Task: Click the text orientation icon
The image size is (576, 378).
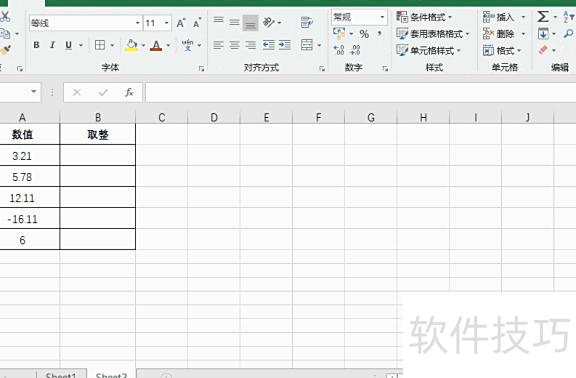Action: point(269,22)
